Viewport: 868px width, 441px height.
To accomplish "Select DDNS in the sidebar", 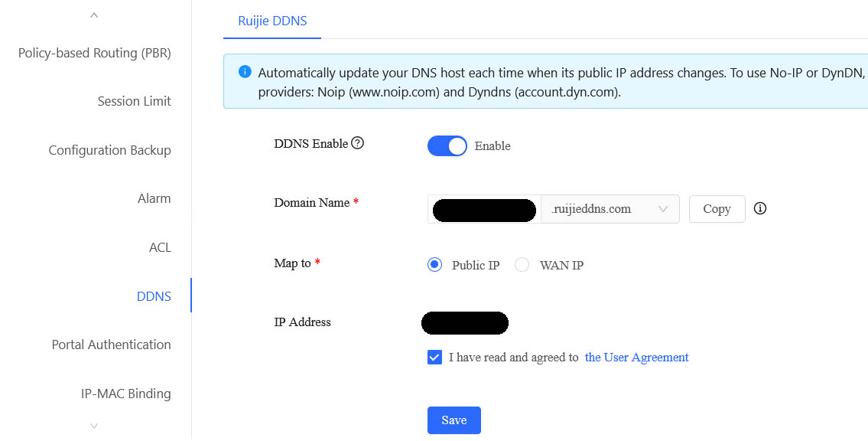I will click(154, 296).
